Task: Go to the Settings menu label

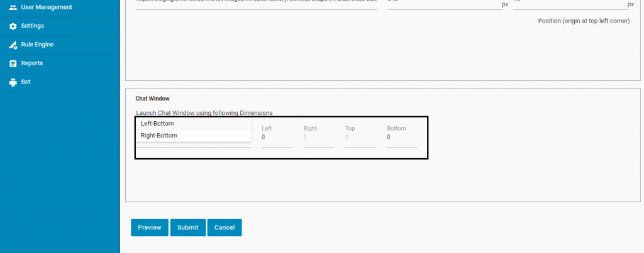Action: pos(32,26)
